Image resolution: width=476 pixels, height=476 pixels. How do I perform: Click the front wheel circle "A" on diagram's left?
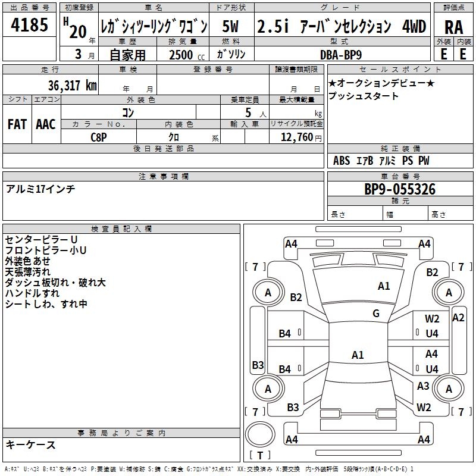[268, 292]
